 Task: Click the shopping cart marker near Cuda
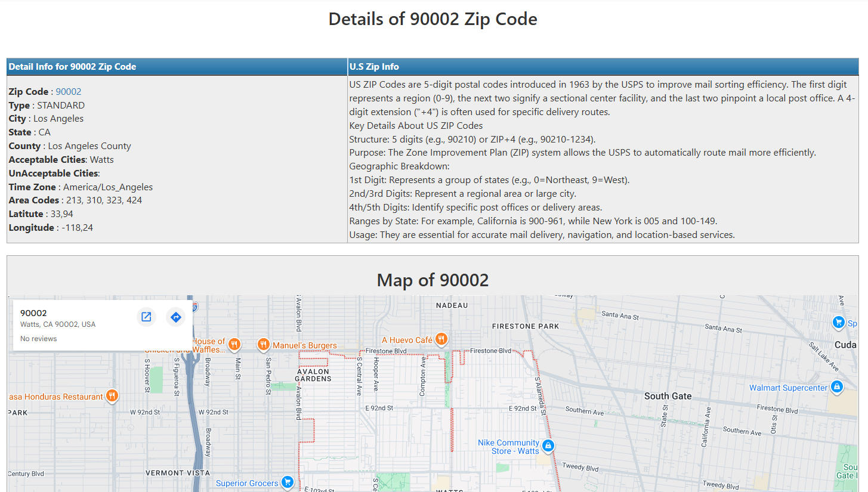point(838,322)
